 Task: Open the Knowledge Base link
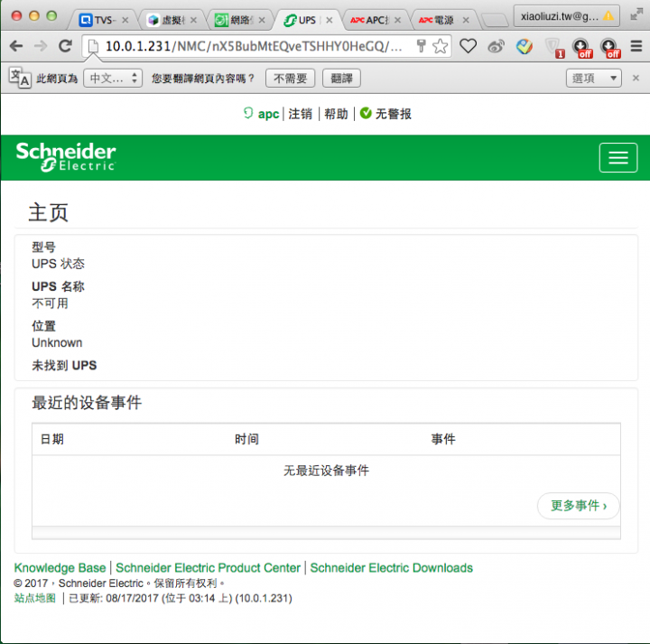point(60,567)
